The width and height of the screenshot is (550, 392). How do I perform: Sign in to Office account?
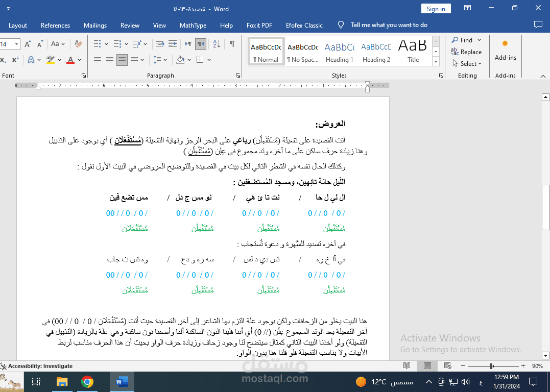[x=436, y=9]
